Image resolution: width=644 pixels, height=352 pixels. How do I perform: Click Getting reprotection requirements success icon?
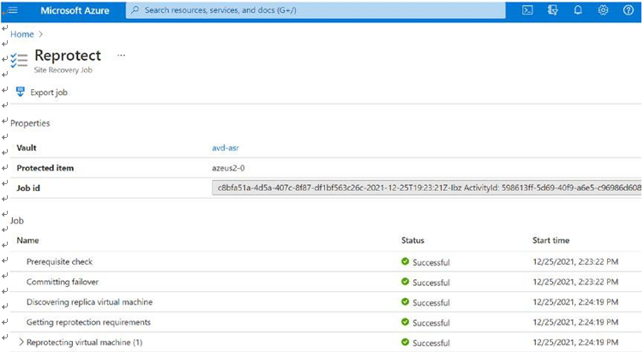[x=405, y=322]
